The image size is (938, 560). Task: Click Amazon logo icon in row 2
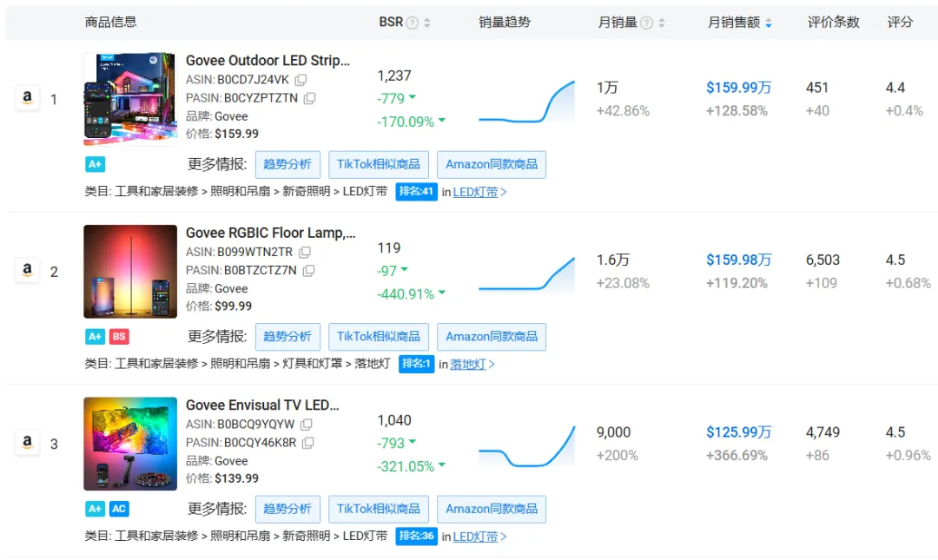click(27, 270)
